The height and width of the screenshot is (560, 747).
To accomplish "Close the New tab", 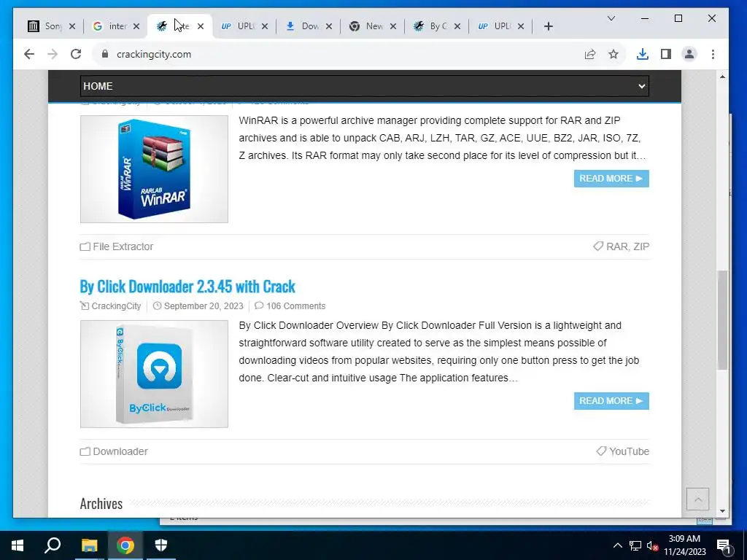I will coord(393,26).
